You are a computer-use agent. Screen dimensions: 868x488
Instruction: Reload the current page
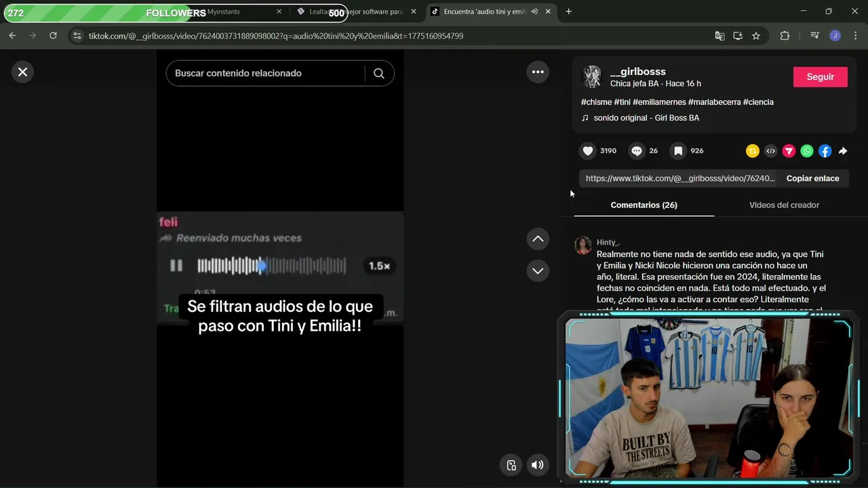click(53, 36)
